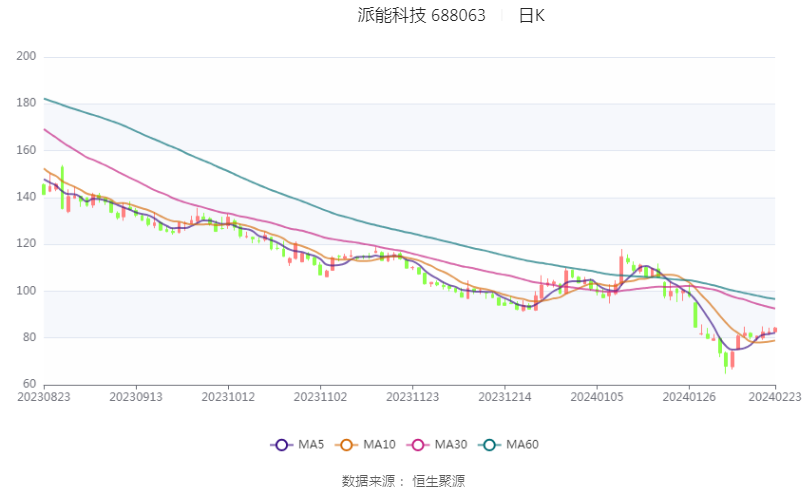
Task: Toggle the MA10 legend series
Action: [x=365, y=445]
